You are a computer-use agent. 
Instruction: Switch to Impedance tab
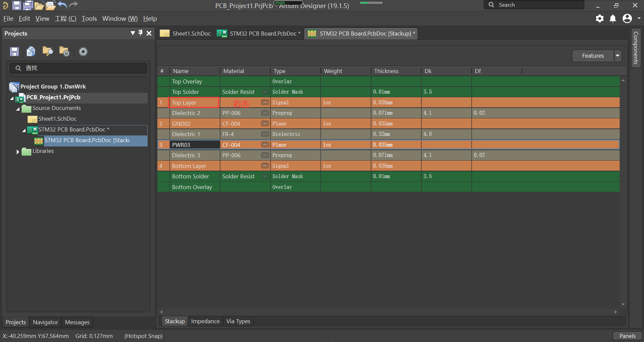coord(205,321)
